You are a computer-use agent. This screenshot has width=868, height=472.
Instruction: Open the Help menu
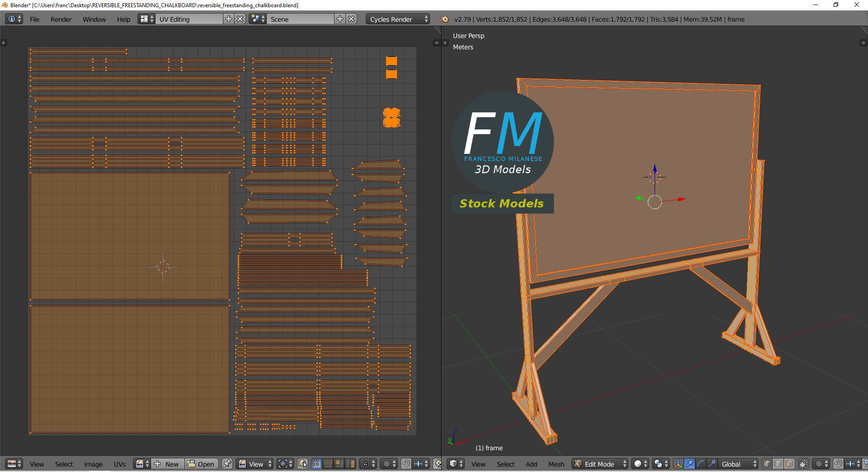point(123,19)
